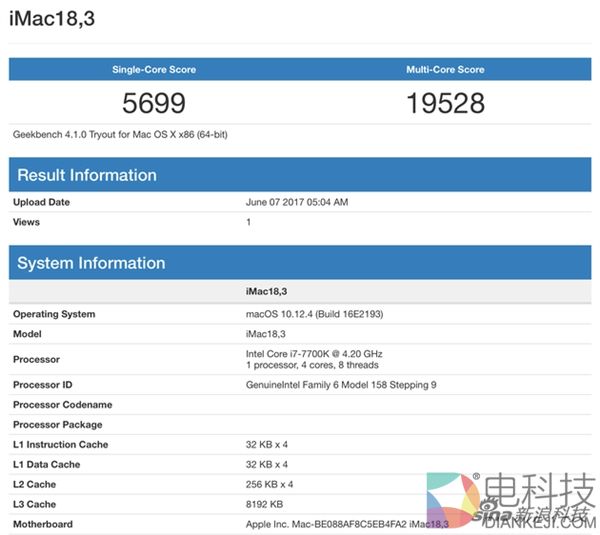
Task: Click the Single-Core Score header
Action: click(154, 69)
